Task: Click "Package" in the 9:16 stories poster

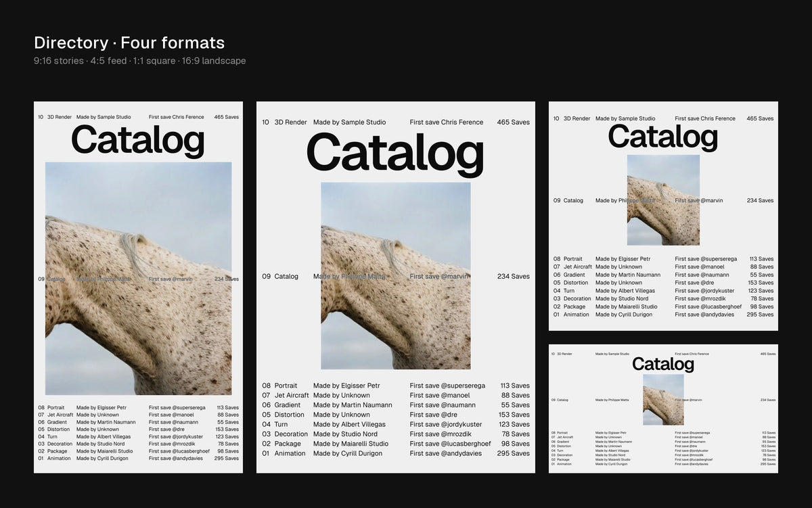Action: pyautogui.click(x=58, y=451)
